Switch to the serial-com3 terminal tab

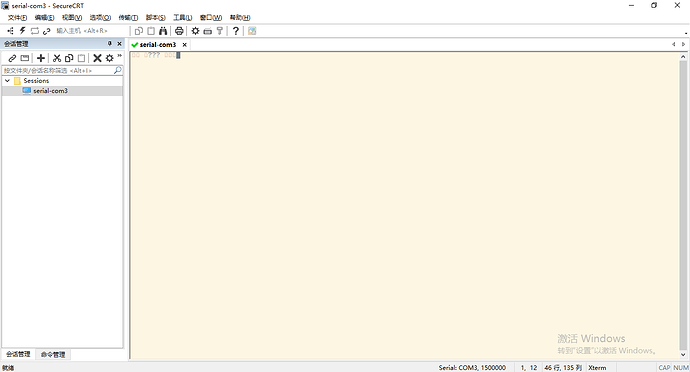(158, 44)
